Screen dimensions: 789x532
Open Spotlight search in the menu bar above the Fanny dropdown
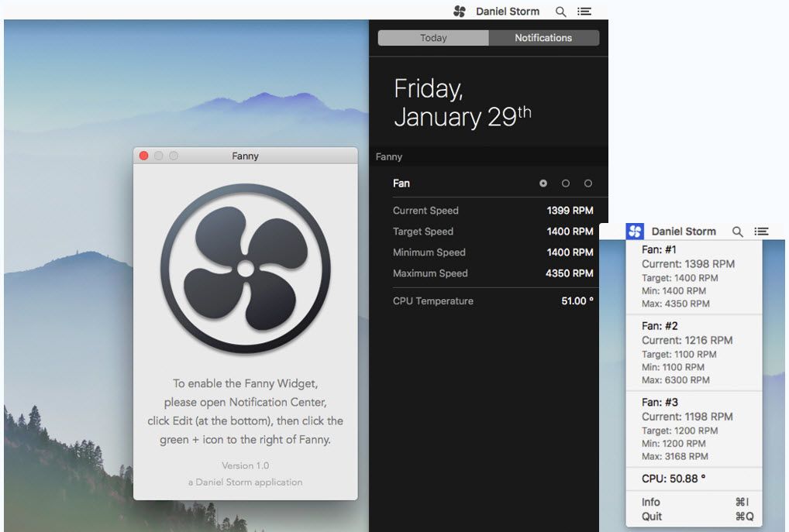(738, 232)
